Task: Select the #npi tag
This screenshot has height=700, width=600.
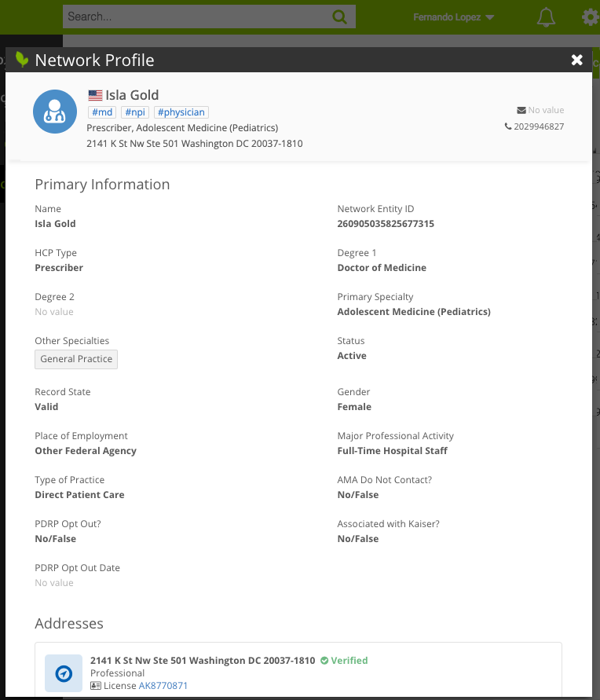Action: (x=135, y=112)
